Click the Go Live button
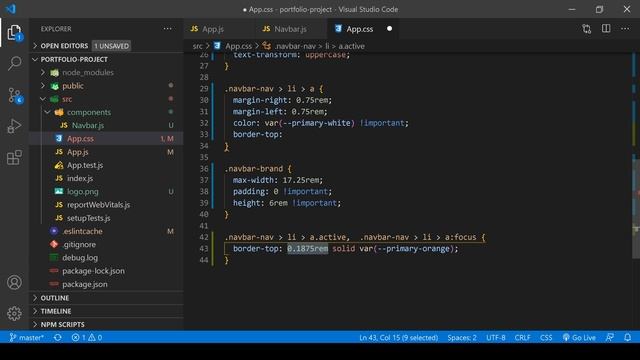The height and width of the screenshot is (360, 640). 579,338
